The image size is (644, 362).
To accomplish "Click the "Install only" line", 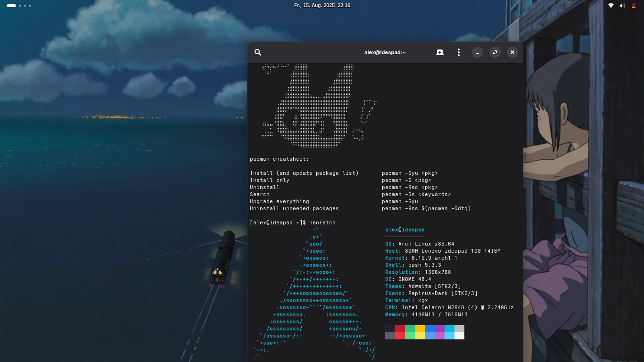I will pos(270,181).
